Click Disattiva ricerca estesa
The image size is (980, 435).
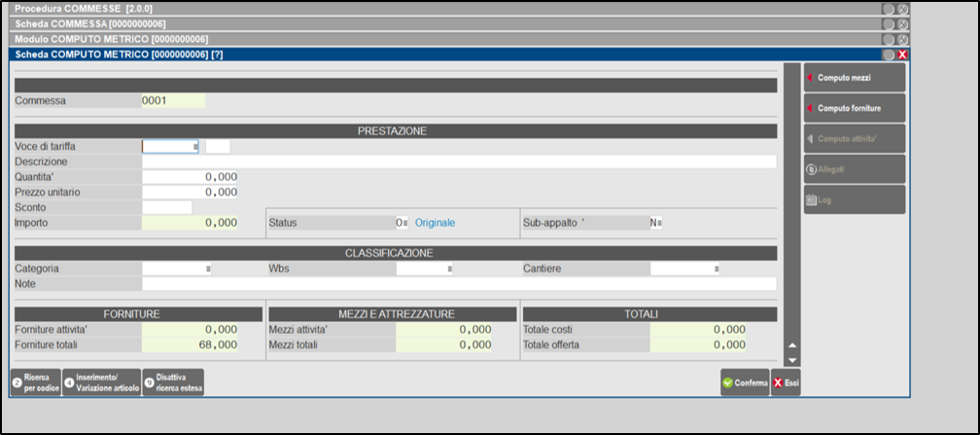(x=172, y=382)
